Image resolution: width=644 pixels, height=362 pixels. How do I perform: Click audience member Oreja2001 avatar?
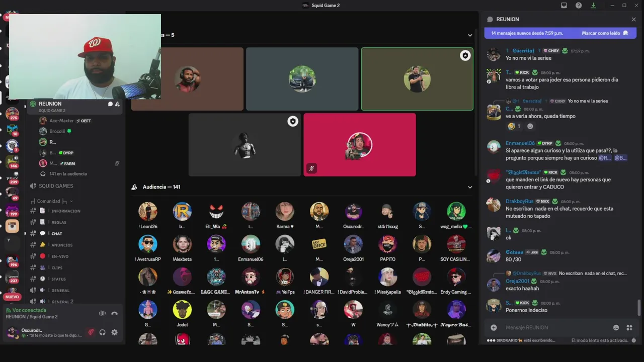[353, 244]
